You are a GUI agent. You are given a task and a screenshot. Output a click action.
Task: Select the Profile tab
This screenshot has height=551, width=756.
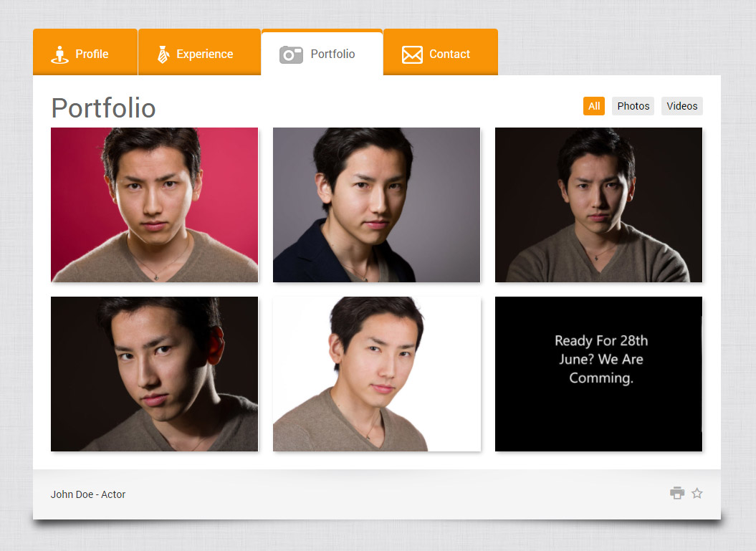point(85,53)
